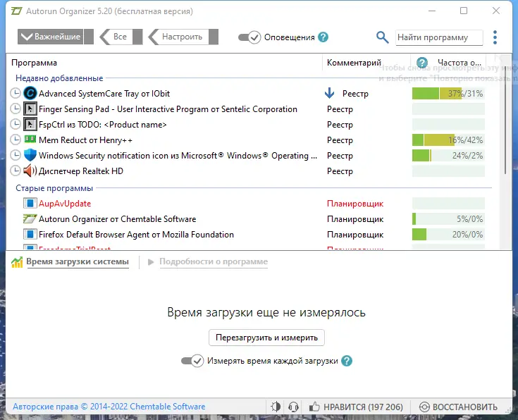This screenshot has height=420, width=518.
Task: Click 5%/0% frequency bar of Autorun Organizer
Action: click(448, 218)
